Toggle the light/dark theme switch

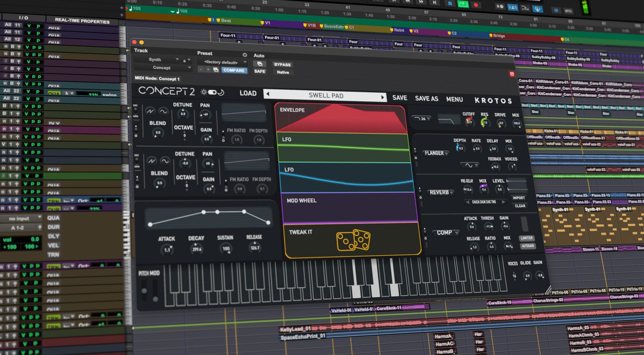(x=212, y=92)
